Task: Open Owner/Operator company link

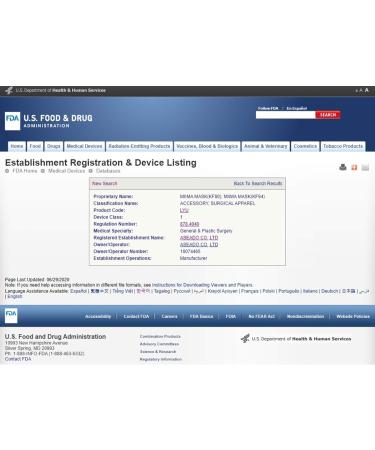Action: [199, 245]
